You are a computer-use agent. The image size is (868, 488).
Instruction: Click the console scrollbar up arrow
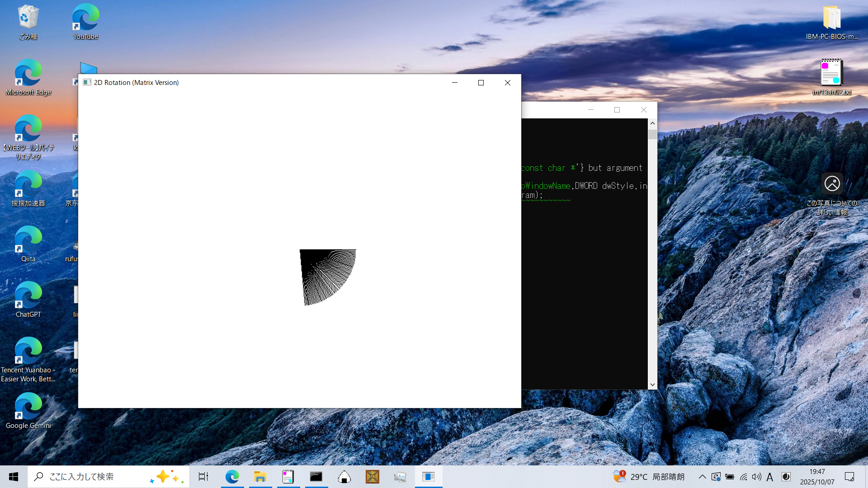(x=652, y=123)
